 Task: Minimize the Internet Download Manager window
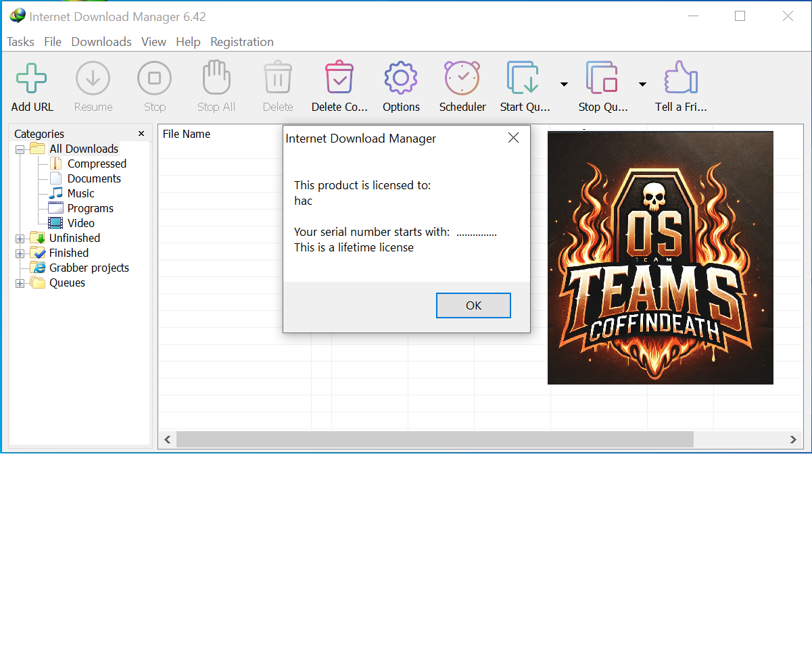(692, 16)
